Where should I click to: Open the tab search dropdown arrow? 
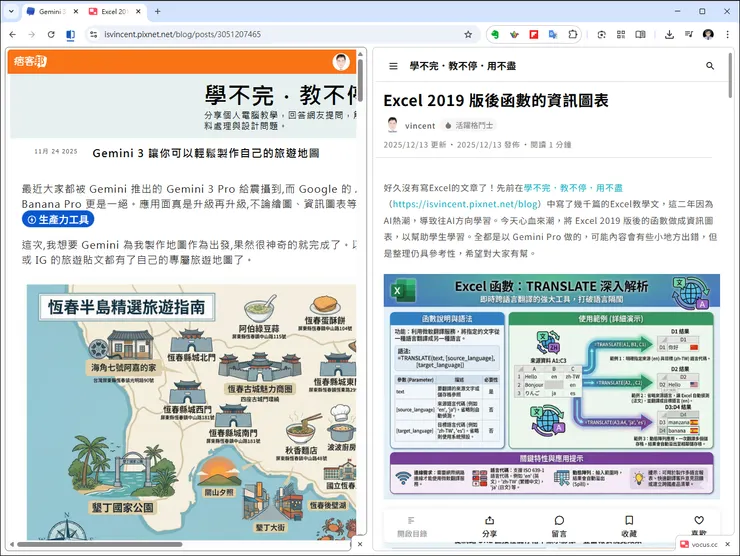coord(11,11)
